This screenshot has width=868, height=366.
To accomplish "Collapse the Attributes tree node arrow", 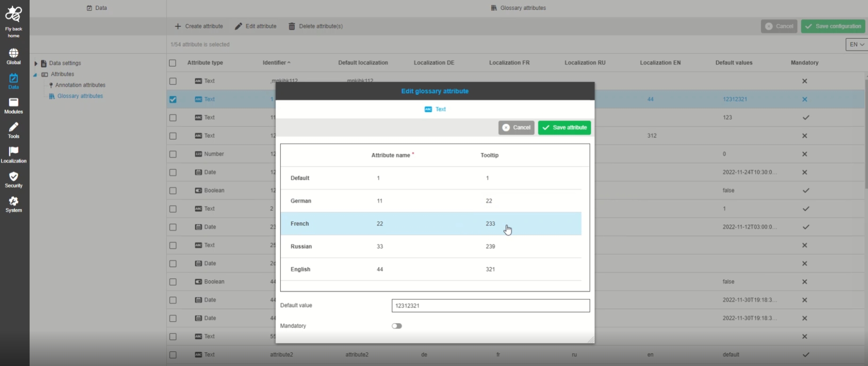I will click(35, 75).
